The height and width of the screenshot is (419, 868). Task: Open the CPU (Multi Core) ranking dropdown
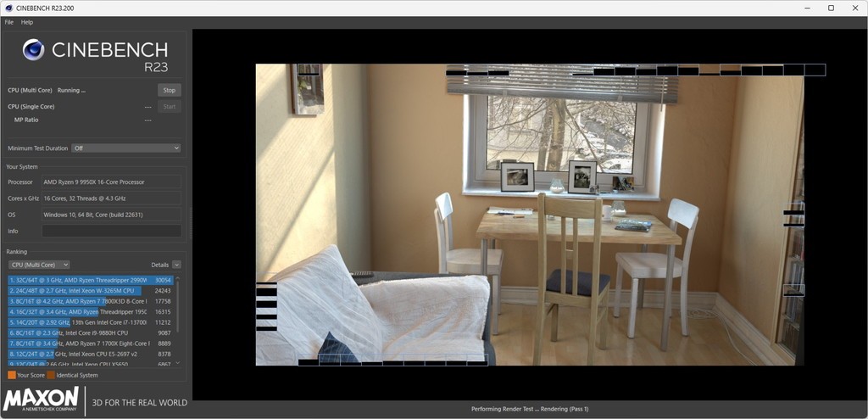[x=39, y=265]
